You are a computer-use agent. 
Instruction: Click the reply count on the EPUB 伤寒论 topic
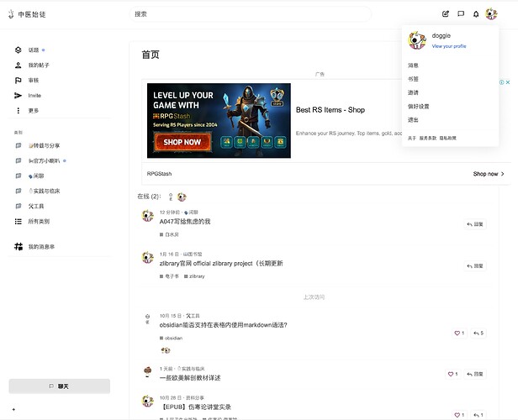[478, 415]
